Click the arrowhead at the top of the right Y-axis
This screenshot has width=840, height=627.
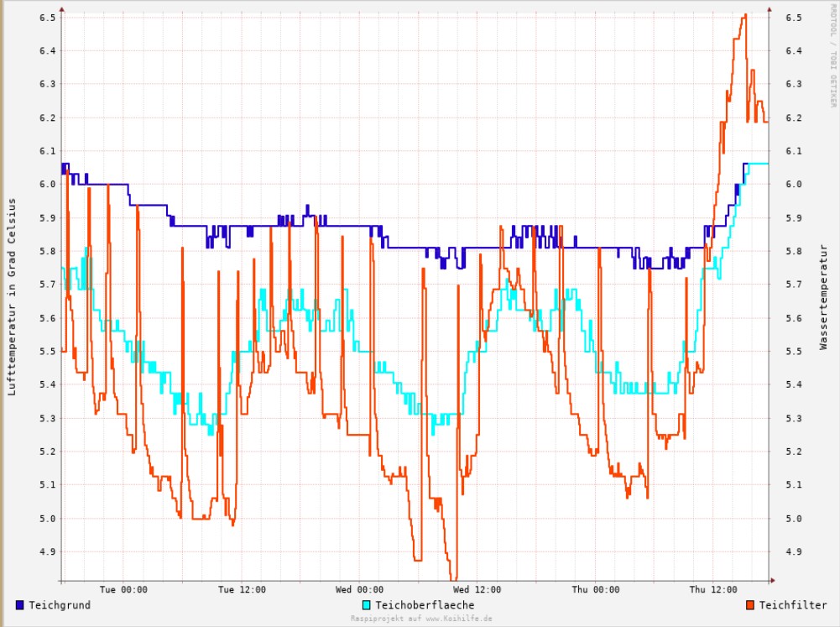(769, 9)
